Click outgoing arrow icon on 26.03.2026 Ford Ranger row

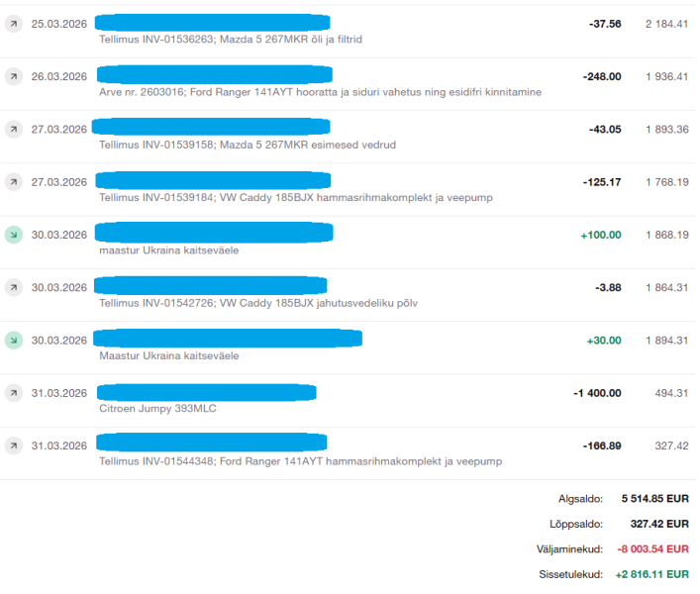13,76
